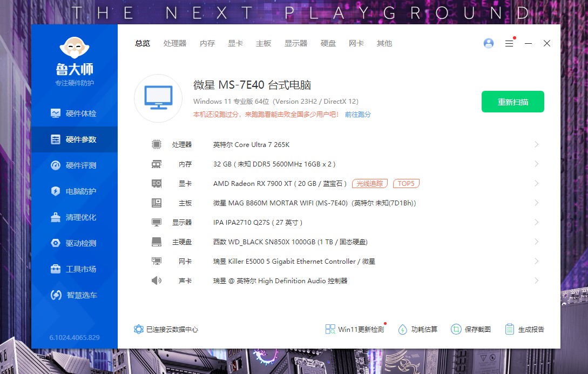Viewport: 588px width, 374px height.
Task: Open 驱动检测 in the sidebar
Action: point(75,243)
